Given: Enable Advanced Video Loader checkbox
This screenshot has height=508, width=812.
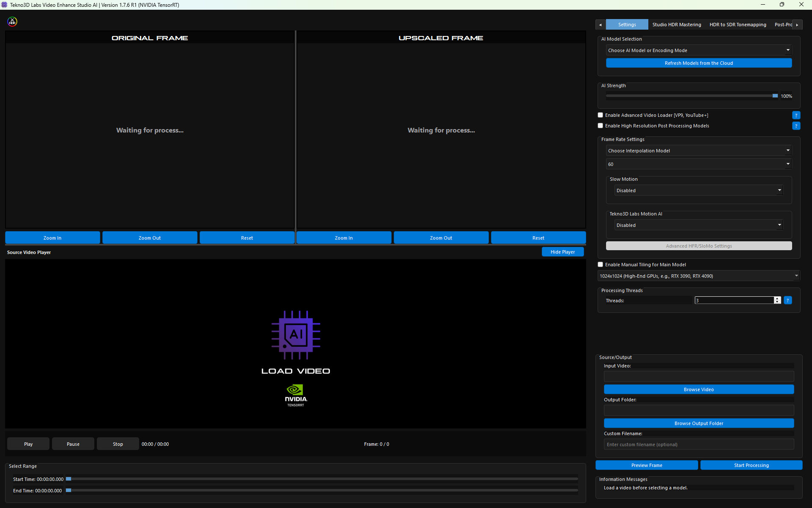Looking at the screenshot, I should (600, 115).
